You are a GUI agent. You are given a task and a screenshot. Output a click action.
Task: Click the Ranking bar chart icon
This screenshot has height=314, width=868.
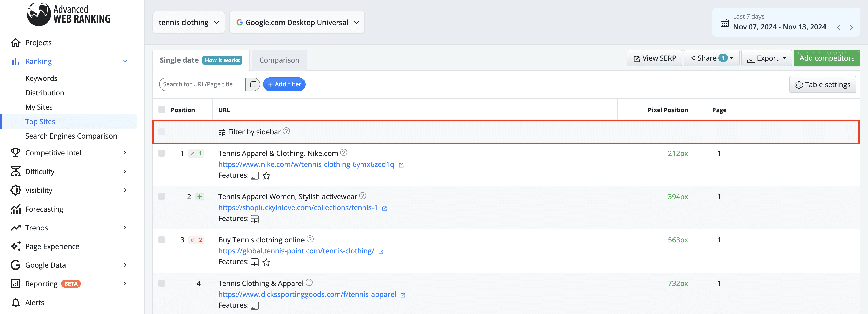pyautogui.click(x=15, y=61)
